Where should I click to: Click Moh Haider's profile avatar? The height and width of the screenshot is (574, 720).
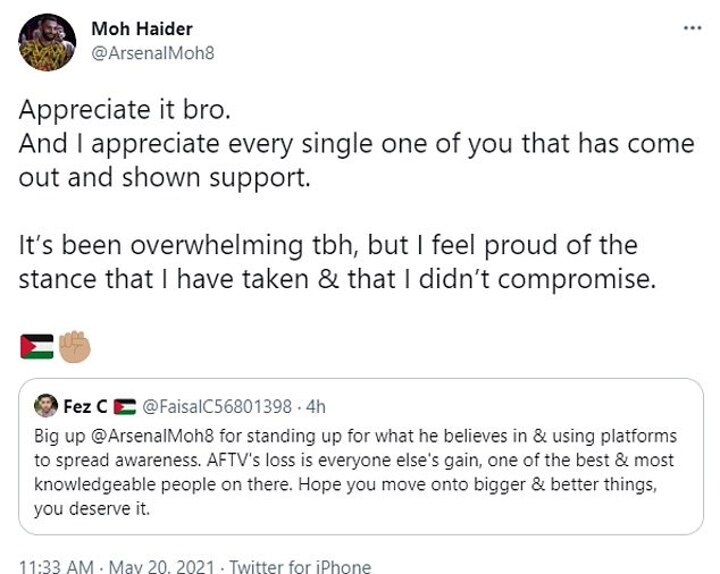coord(47,42)
